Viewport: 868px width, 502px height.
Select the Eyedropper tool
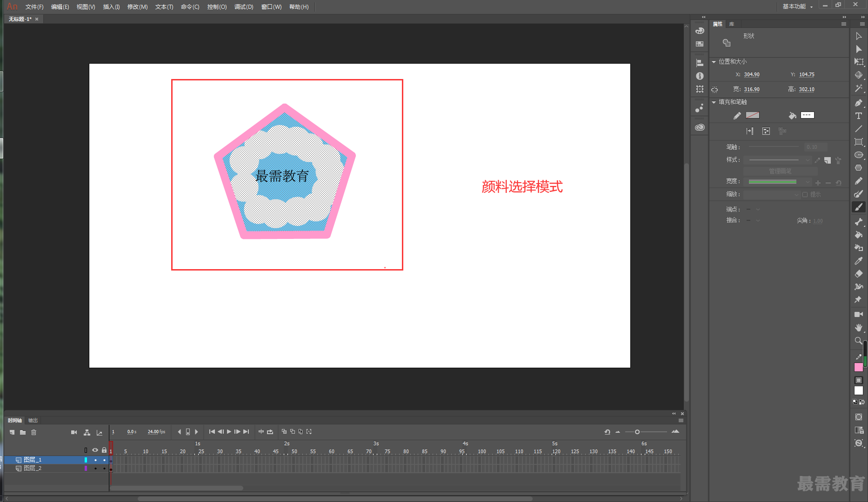[x=859, y=261]
